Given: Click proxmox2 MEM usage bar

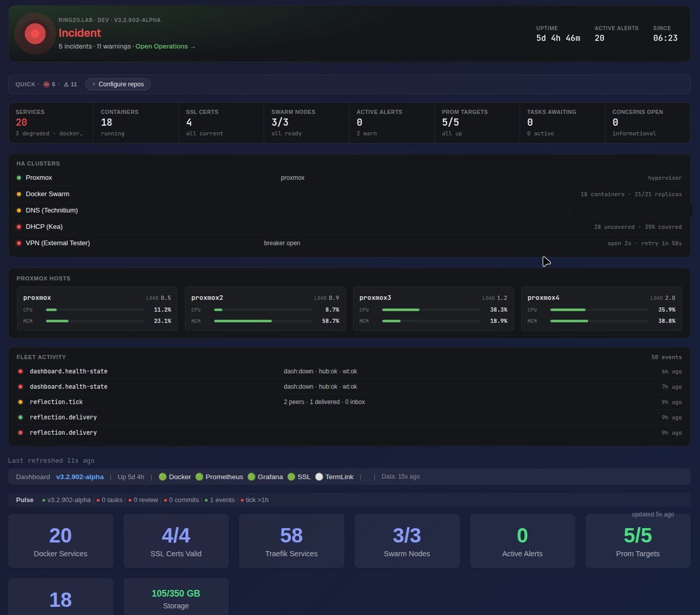Looking at the screenshot, I should [263, 321].
